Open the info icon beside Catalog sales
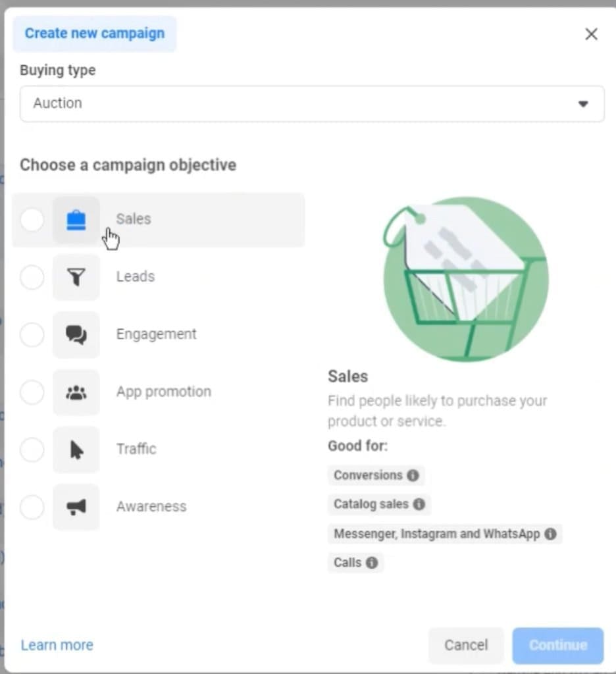Screen dimensions: 616x674 [419, 504]
